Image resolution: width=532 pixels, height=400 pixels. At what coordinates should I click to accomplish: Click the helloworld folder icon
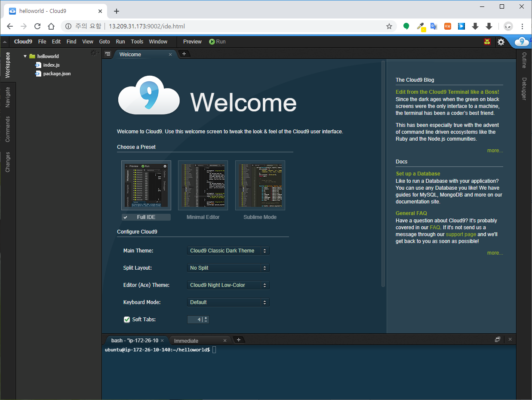click(32, 56)
